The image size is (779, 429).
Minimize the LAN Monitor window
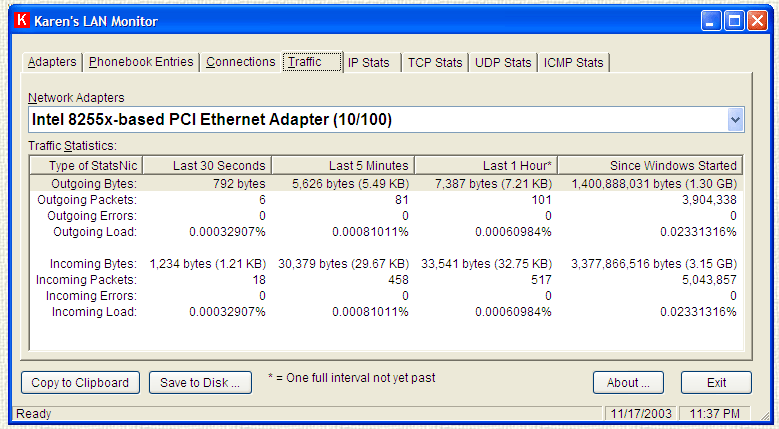[709, 21]
